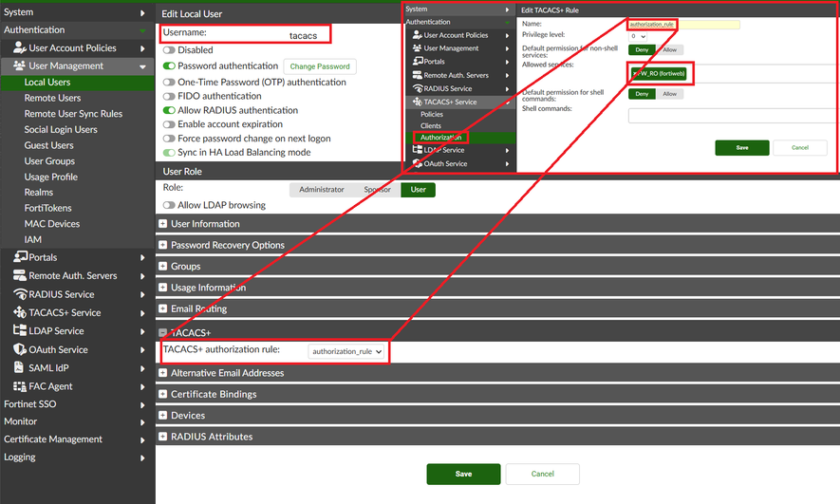Click the User Management icon in main sidebar

click(x=19, y=65)
